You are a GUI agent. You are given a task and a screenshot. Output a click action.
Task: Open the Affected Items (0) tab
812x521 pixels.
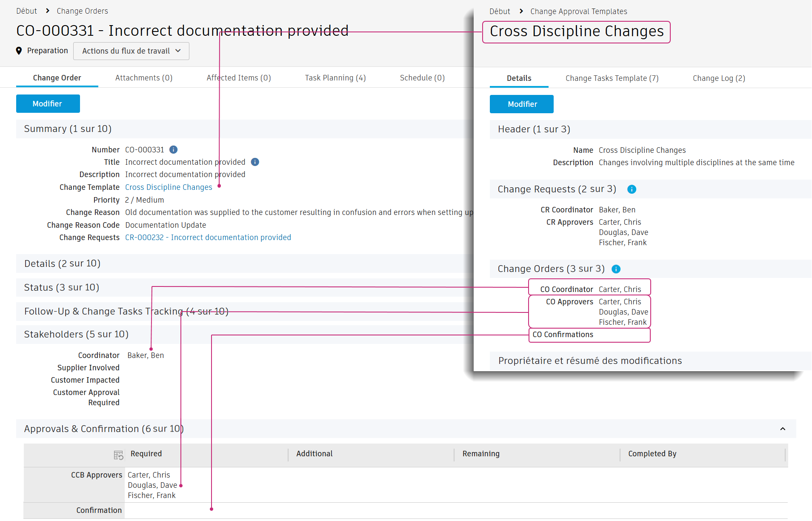point(239,78)
